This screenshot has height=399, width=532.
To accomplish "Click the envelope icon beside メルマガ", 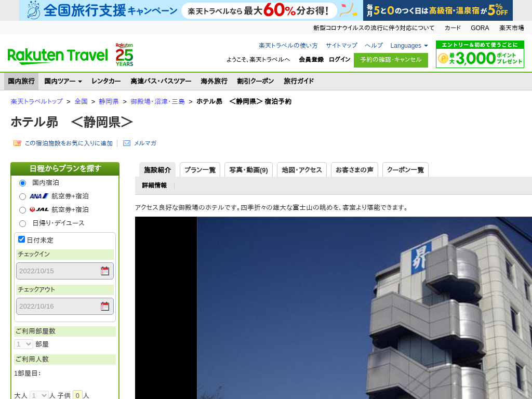I will (x=127, y=143).
